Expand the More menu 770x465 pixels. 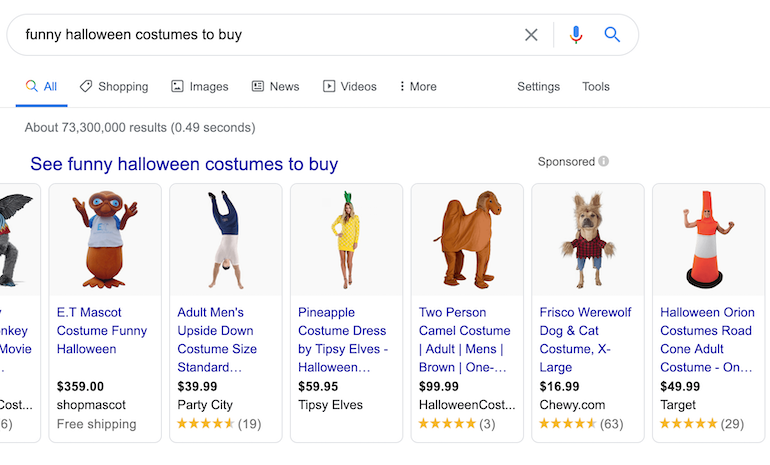[x=418, y=87]
